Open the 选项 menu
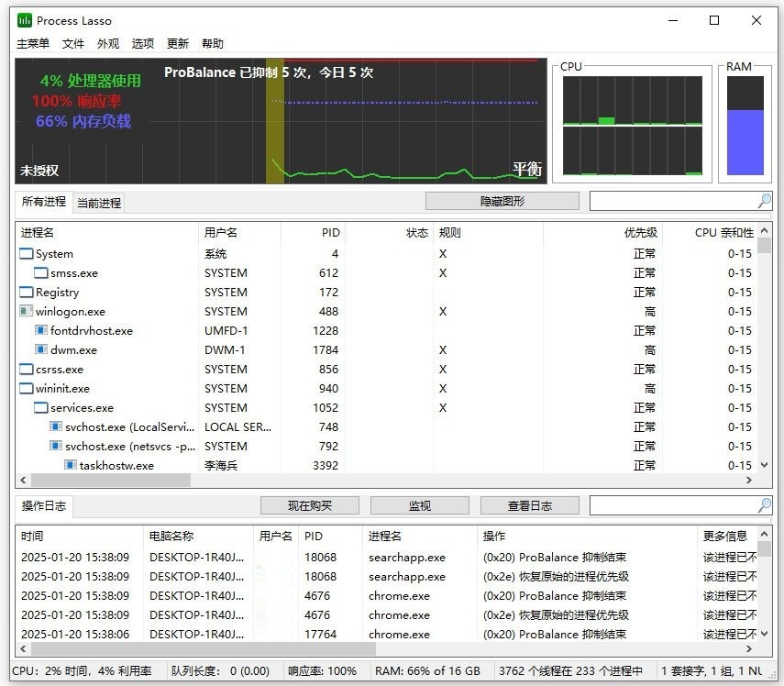Screen dimensions: 784x686 coord(144,43)
